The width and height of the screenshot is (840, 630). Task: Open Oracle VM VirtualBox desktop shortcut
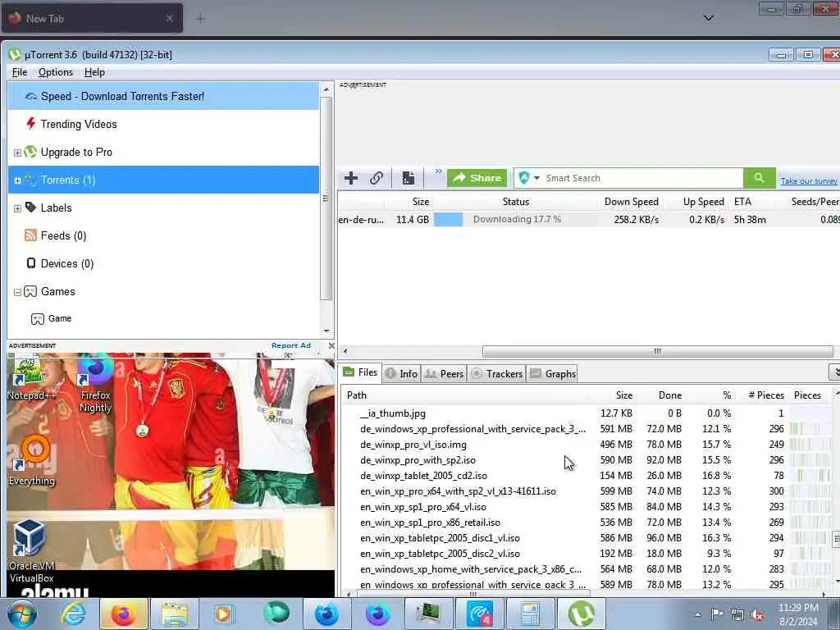(31, 550)
